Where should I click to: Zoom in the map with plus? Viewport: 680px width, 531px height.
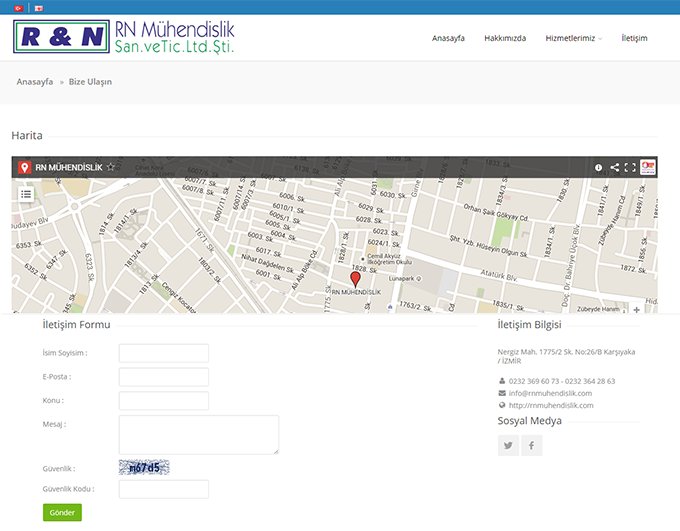[x=636, y=309]
